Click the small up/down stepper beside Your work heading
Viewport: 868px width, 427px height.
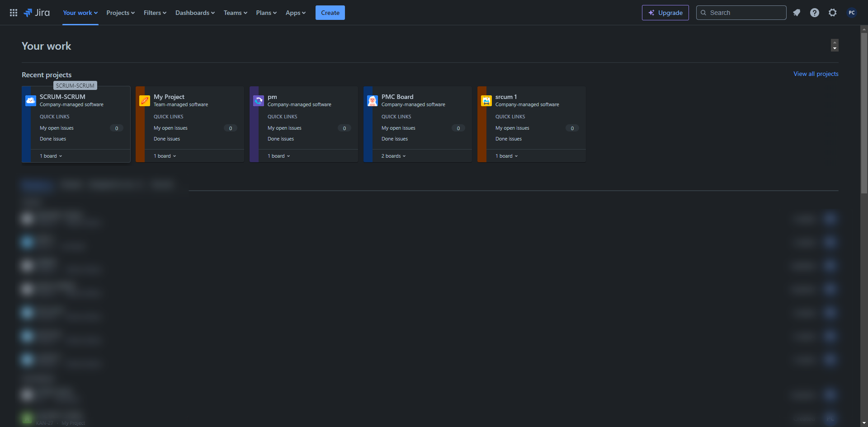(835, 45)
